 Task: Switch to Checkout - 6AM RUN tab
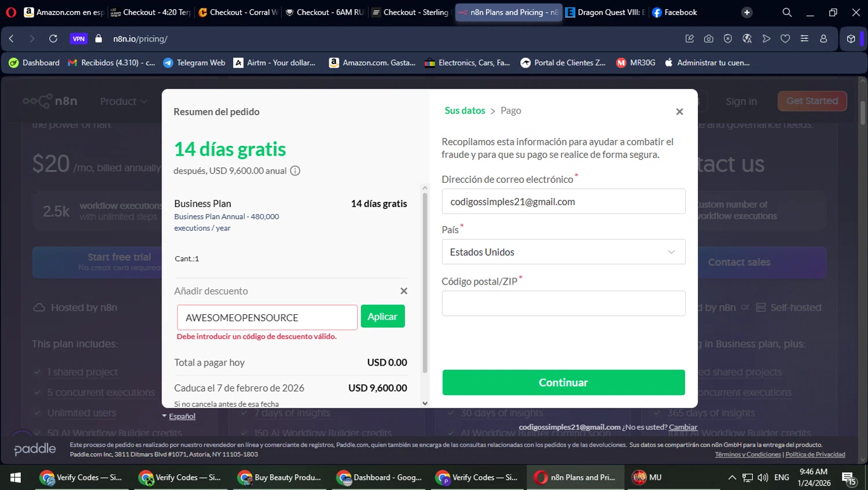pos(325,12)
